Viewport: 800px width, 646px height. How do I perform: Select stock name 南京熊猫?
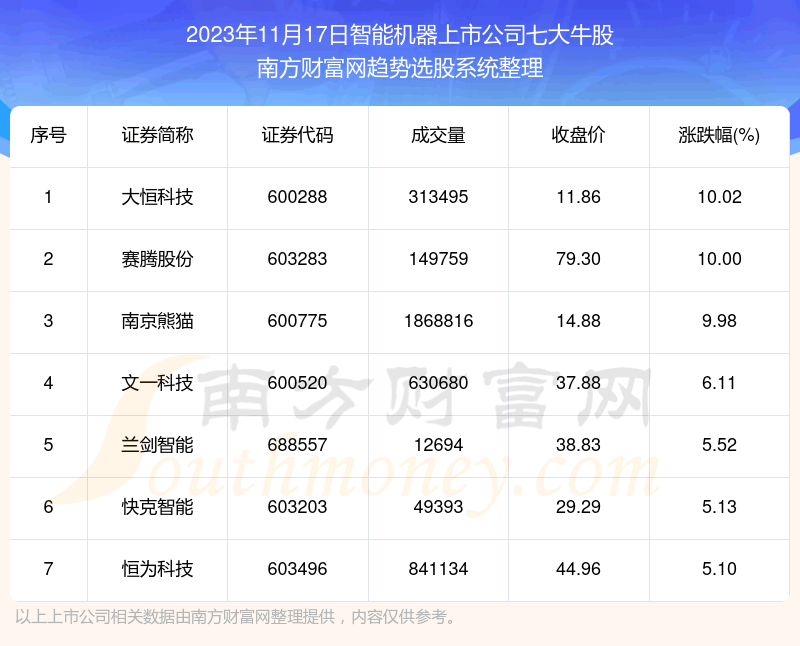tap(157, 321)
